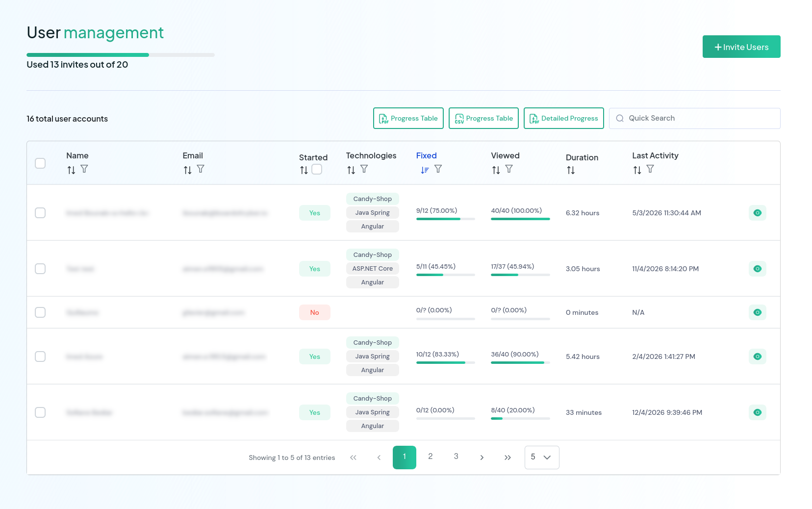Click the Last Activity column header
Screen dimensions: 812x509
pyautogui.click(x=655, y=155)
